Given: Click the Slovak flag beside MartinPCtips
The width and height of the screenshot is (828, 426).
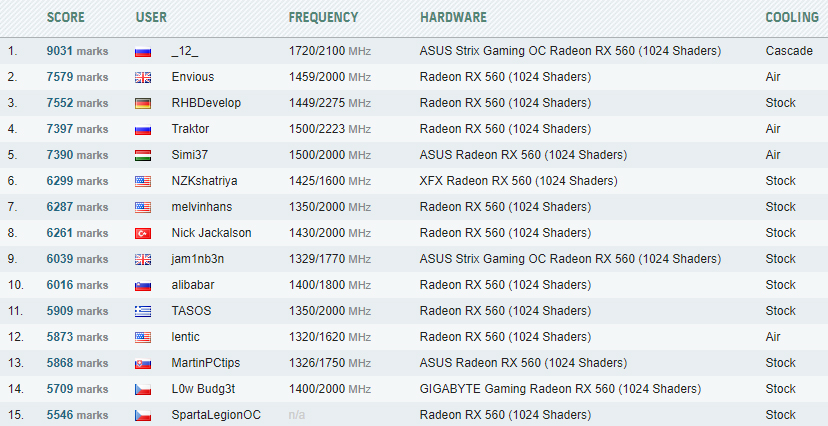Looking at the screenshot, I should coord(143,363).
